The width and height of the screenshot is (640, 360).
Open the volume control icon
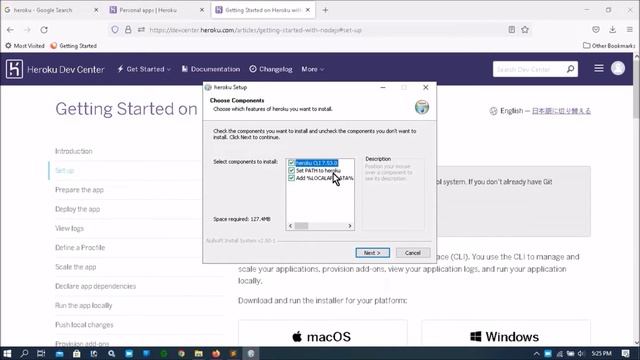(x=581, y=354)
